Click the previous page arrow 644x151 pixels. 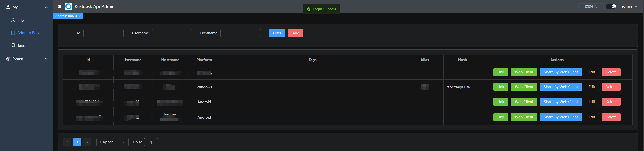tap(67, 142)
